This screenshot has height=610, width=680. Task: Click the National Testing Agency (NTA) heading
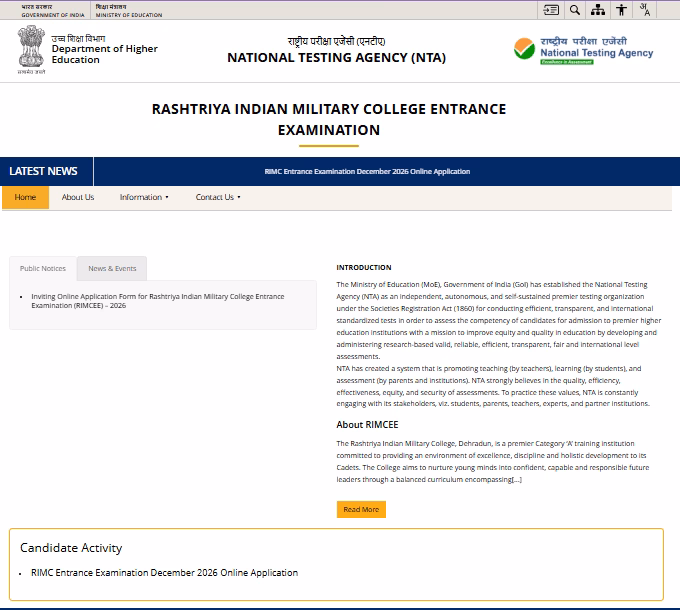(337, 58)
